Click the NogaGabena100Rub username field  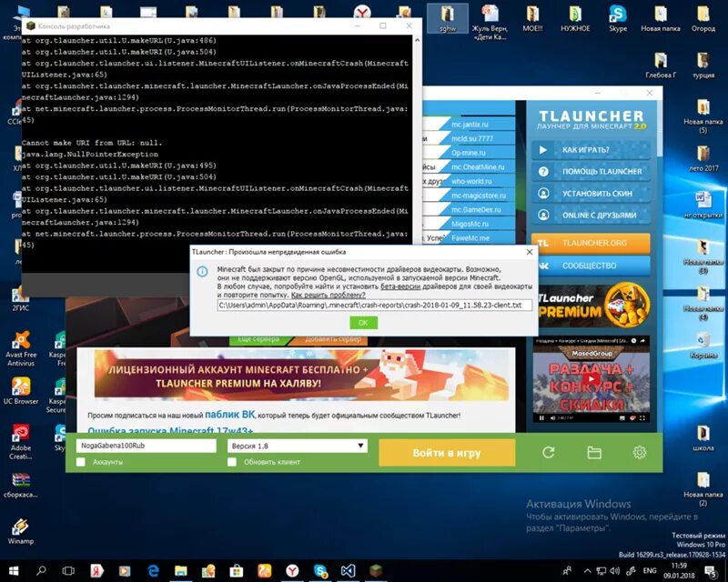pyautogui.click(x=147, y=446)
